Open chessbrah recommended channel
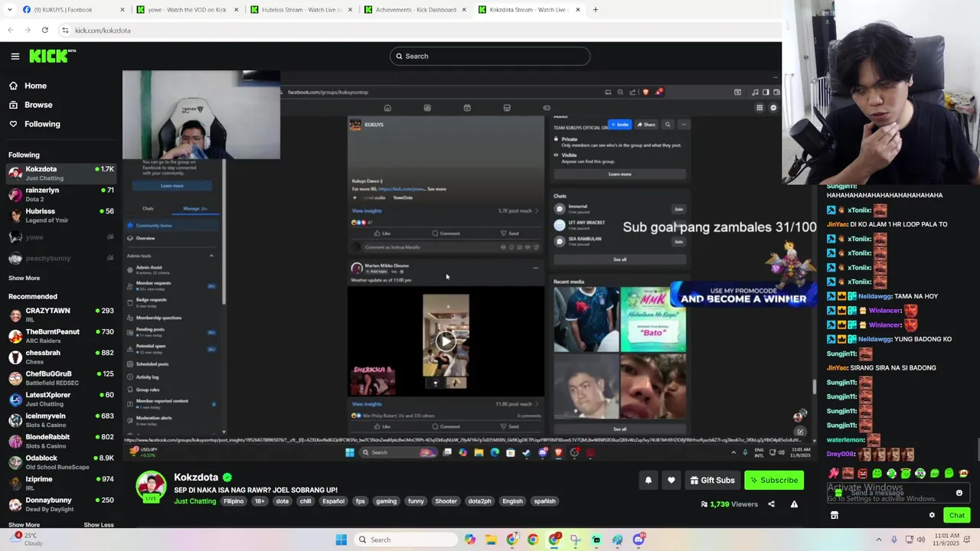This screenshot has width=980, height=551. [x=61, y=357]
